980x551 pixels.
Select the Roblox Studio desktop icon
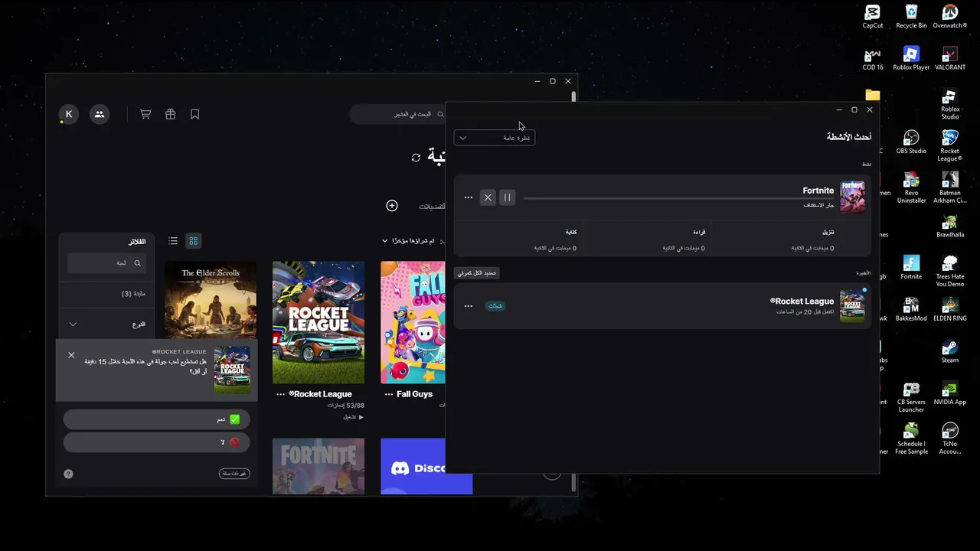950,105
